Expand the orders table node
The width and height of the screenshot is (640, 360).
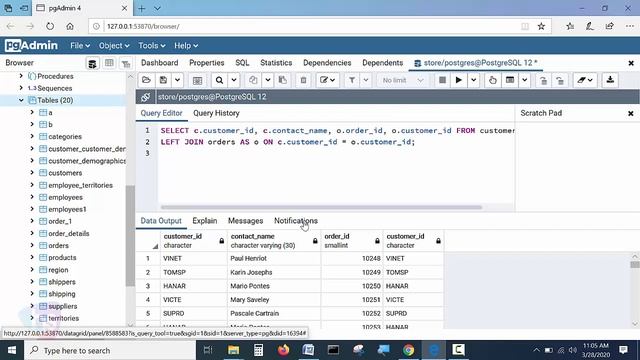click(32, 245)
